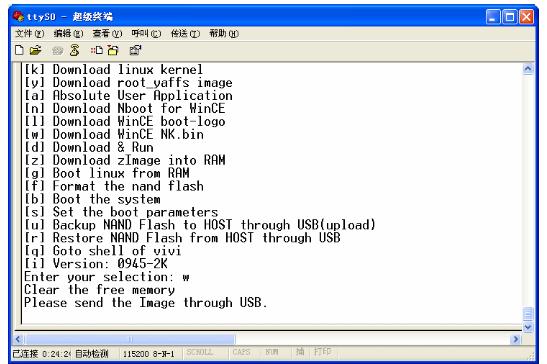
Task: Click the HyperTerminal title bar app icon
Action: (x=18, y=16)
